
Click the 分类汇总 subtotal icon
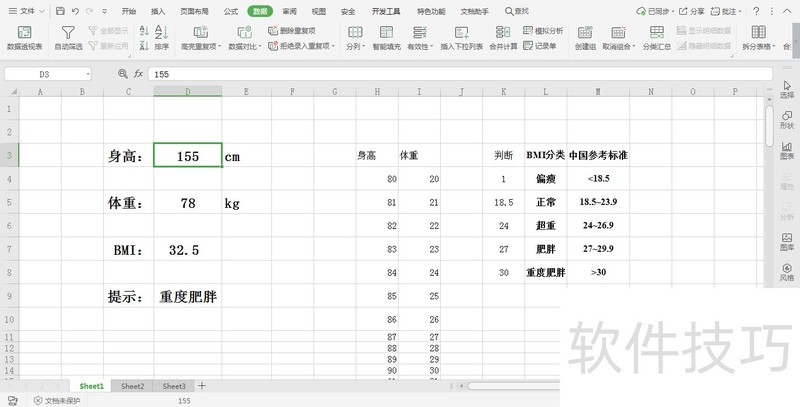[x=656, y=38]
